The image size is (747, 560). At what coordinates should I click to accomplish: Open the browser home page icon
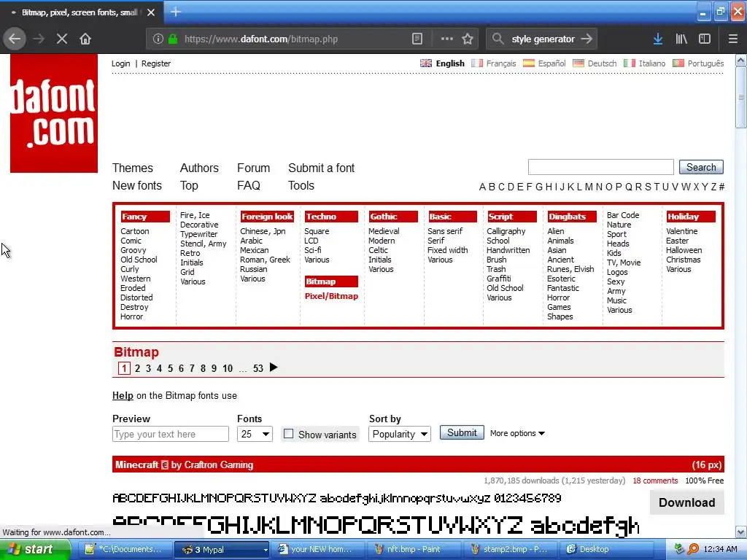point(85,39)
